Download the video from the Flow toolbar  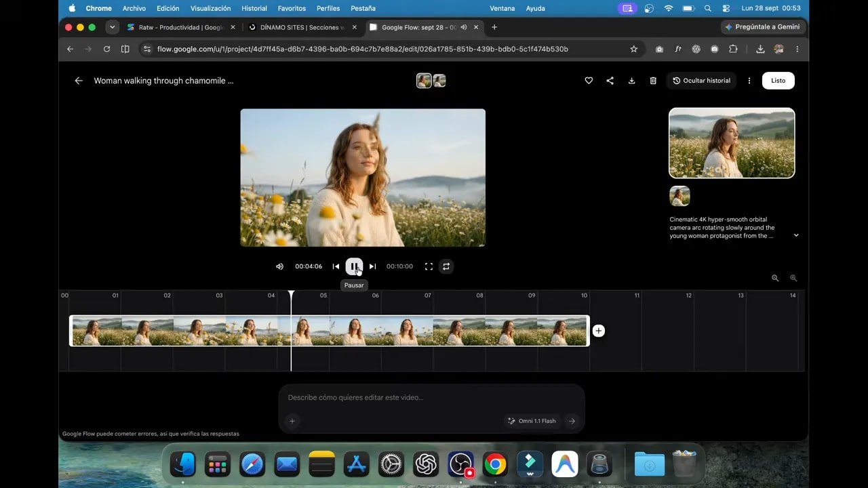[x=631, y=81]
